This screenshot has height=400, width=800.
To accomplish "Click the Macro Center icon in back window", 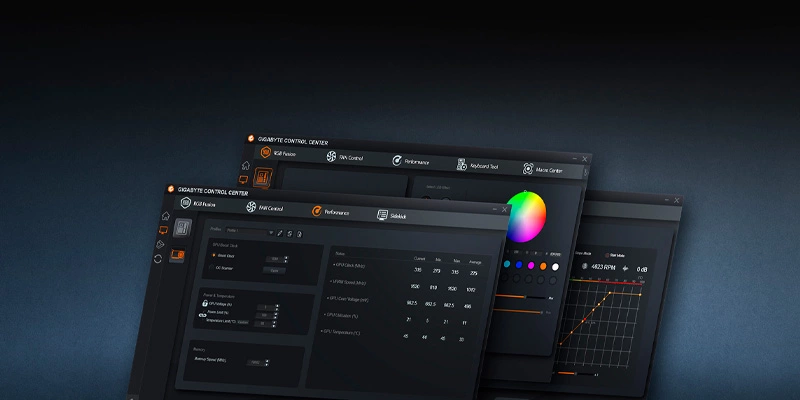I will coord(528,169).
